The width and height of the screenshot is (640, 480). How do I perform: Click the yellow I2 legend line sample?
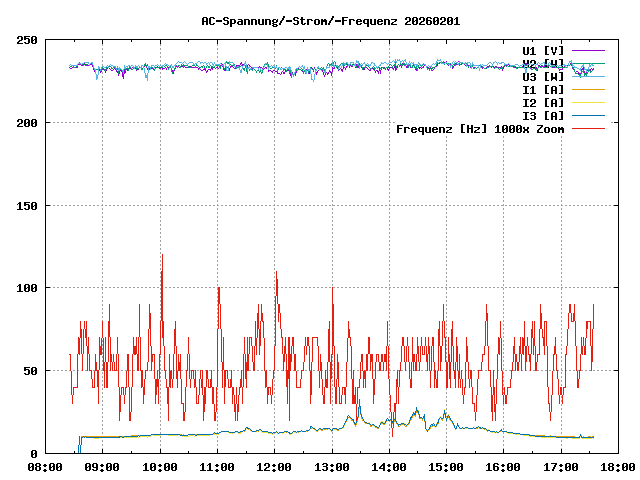(588, 102)
